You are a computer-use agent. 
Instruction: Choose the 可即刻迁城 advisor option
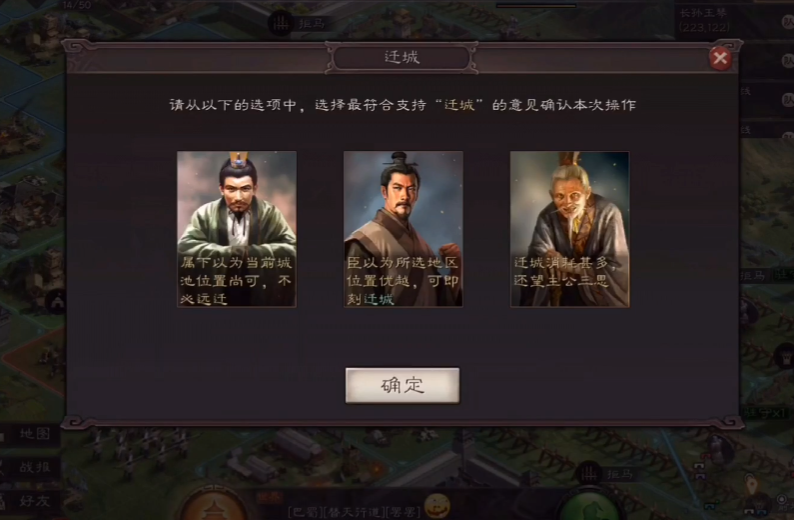(x=403, y=229)
